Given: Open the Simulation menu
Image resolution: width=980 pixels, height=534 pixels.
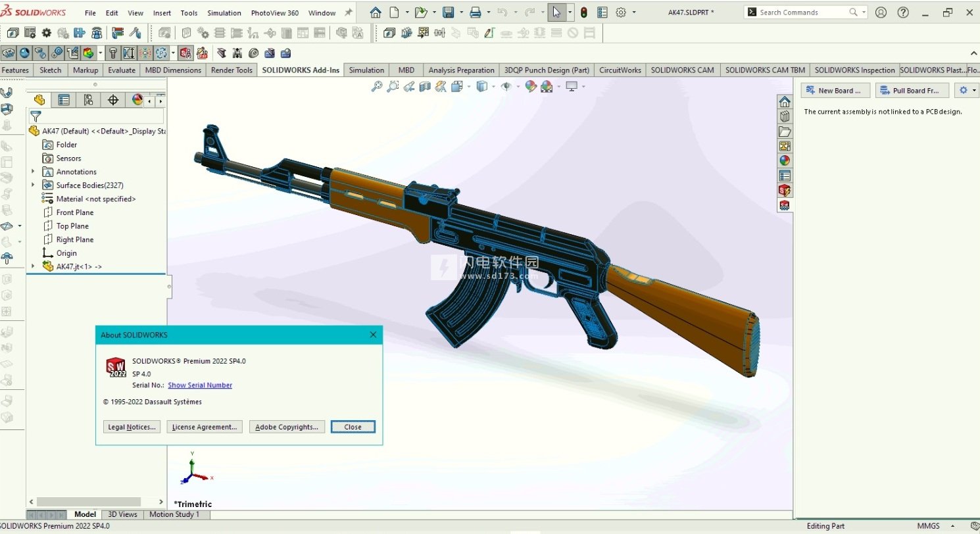Looking at the screenshot, I should (224, 13).
